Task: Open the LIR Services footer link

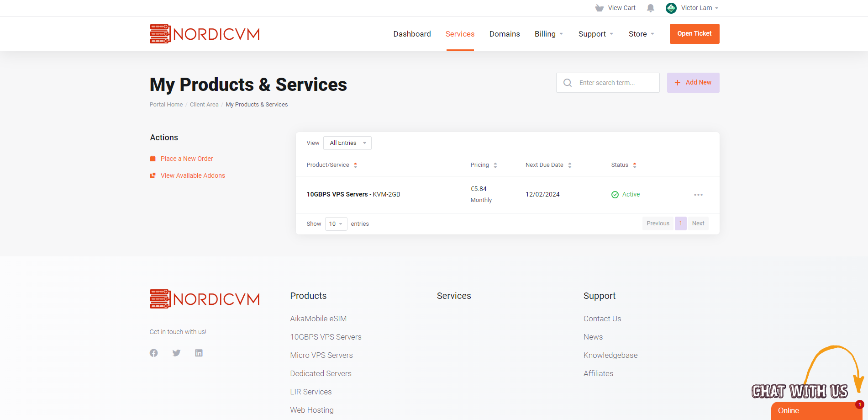Action: pos(311,392)
